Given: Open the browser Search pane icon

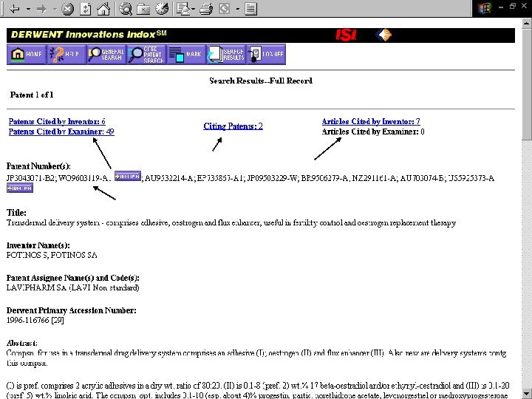Looking at the screenshot, I should tap(126, 9).
